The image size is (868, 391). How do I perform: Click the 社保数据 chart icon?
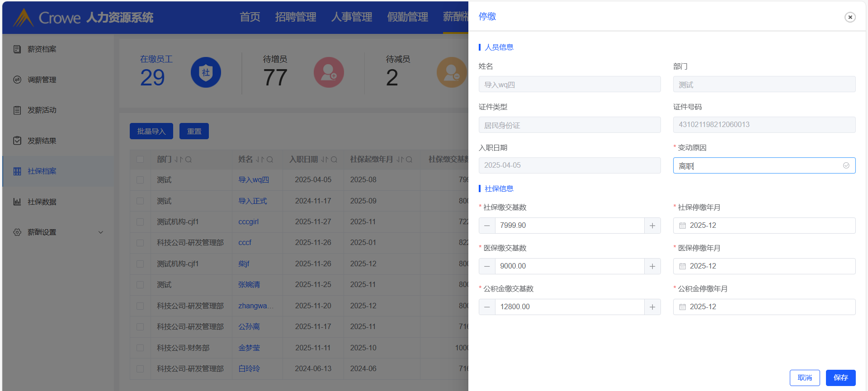point(17,202)
